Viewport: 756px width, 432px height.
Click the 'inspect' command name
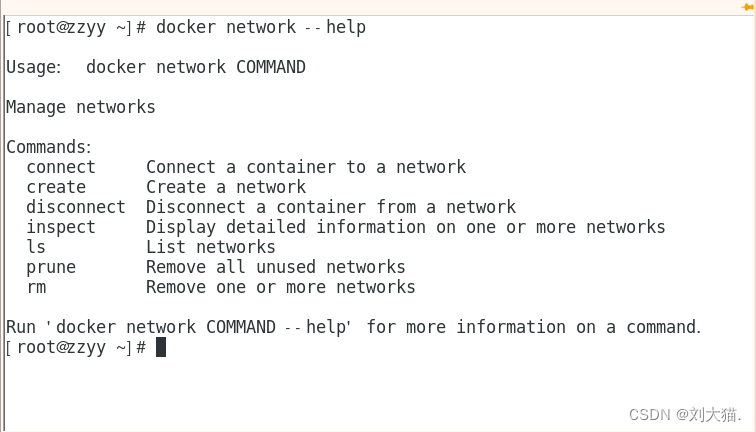click(x=61, y=227)
